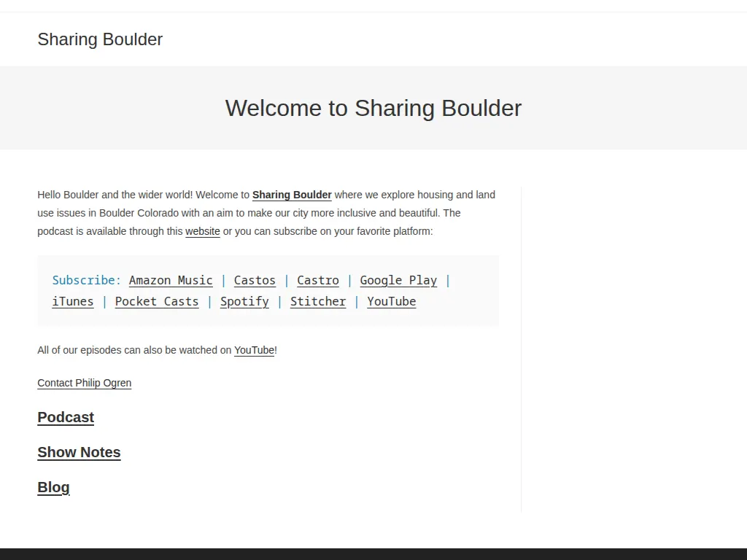Visit the Blog heading link

53,487
